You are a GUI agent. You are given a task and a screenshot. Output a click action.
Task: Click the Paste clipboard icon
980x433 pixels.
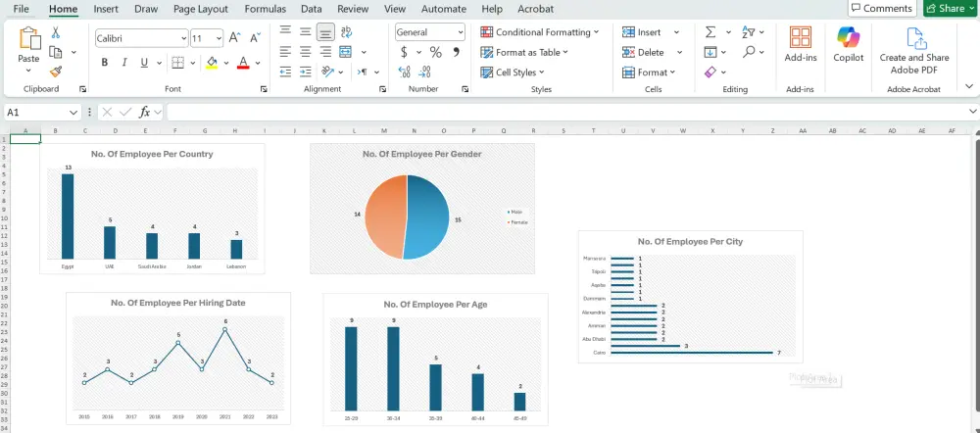[x=28, y=39]
